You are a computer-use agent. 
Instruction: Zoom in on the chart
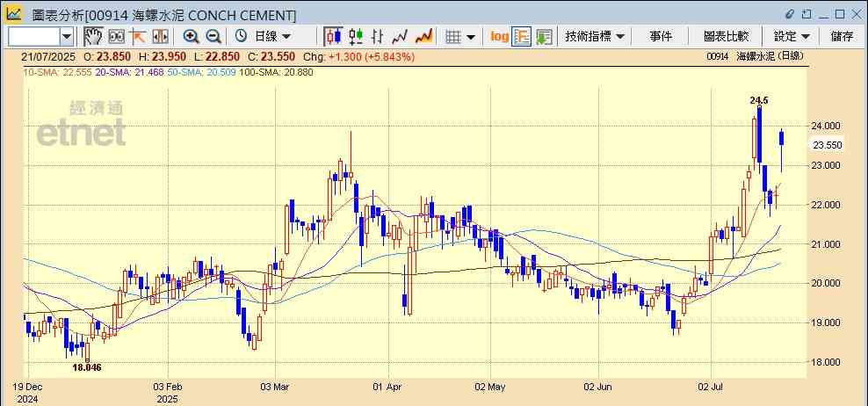click(x=192, y=37)
